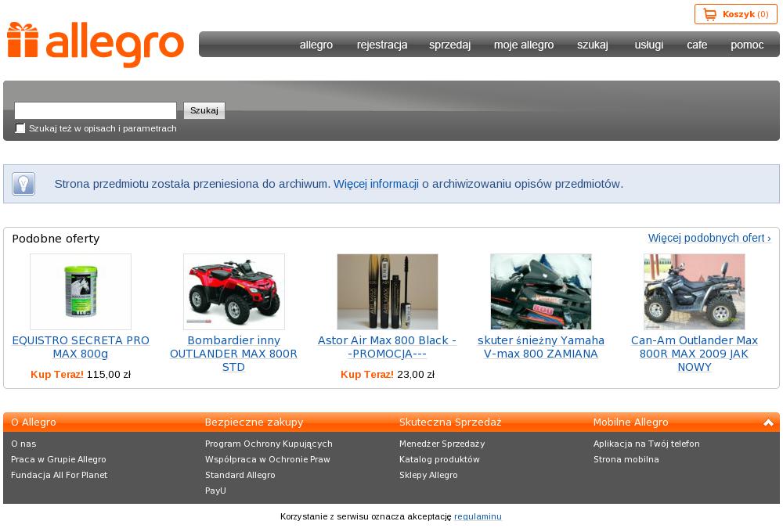Click the Bezpieczne zakupy footer heading
This screenshot has height=532, width=783.
point(254,422)
